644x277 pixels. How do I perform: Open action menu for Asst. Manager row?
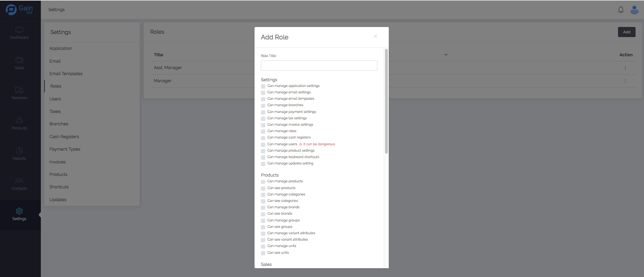[x=625, y=68]
